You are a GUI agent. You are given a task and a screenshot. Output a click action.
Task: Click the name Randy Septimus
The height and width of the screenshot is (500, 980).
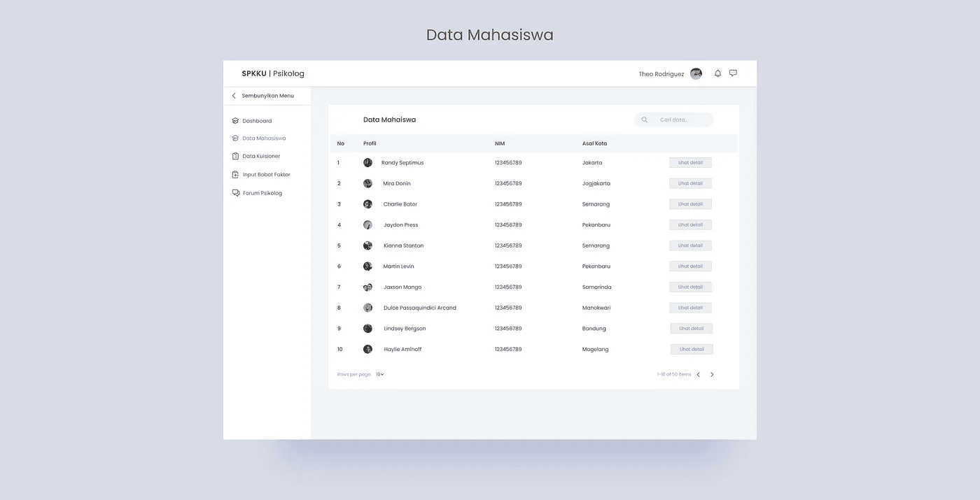click(402, 163)
